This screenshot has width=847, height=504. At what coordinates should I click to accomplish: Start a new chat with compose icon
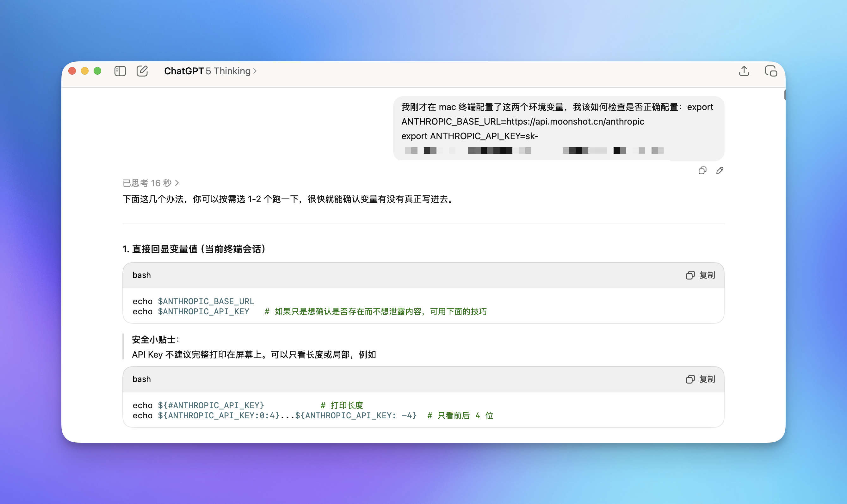pyautogui.click(x=143, y=71)
